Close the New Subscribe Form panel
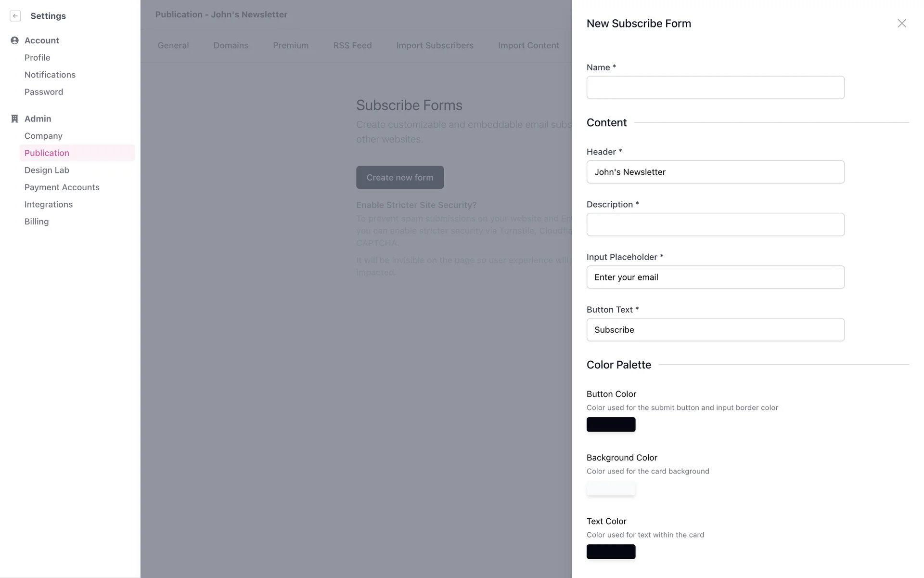 click(x=901, y=24)
